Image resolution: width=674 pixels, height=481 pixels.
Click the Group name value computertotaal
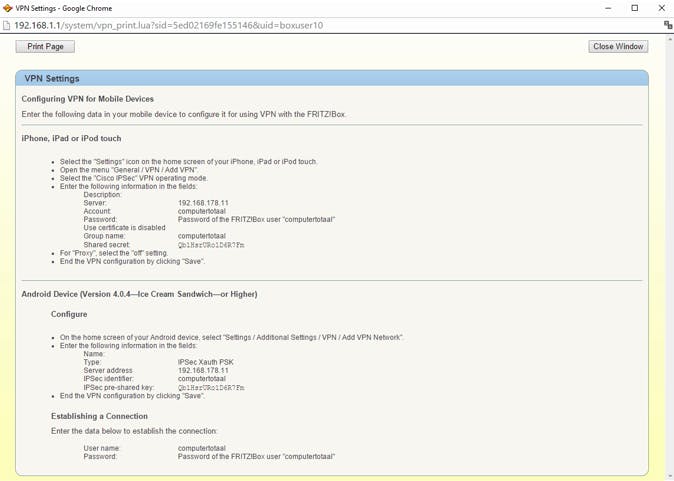(202, 236)
